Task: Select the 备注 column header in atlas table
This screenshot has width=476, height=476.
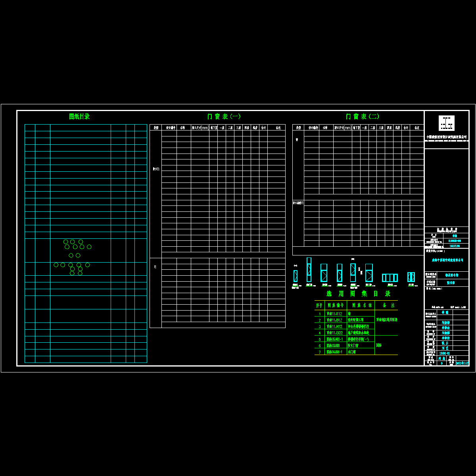Action: click(x=386, y=305)
